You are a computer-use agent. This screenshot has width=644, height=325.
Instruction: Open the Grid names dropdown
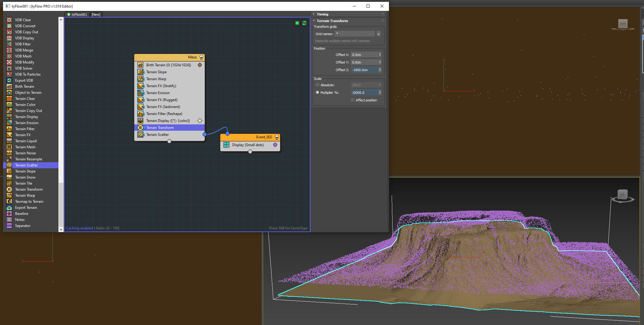[378, 34]
